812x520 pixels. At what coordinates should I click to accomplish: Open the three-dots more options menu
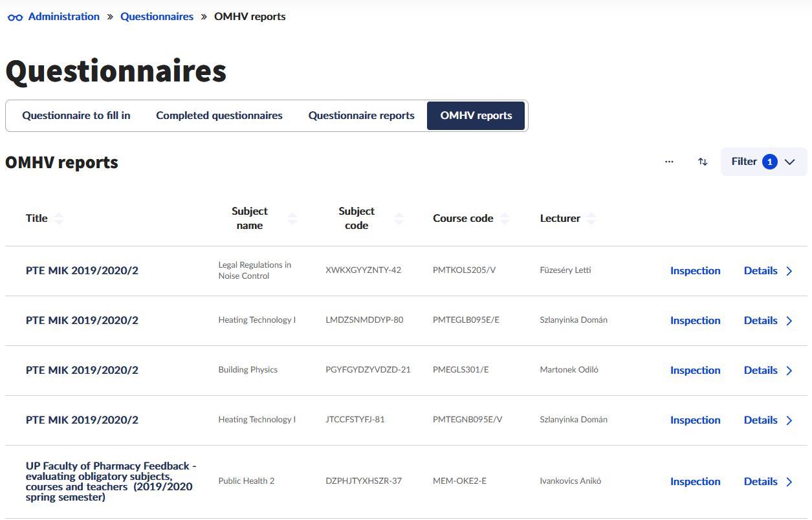[x=669, y=162]
